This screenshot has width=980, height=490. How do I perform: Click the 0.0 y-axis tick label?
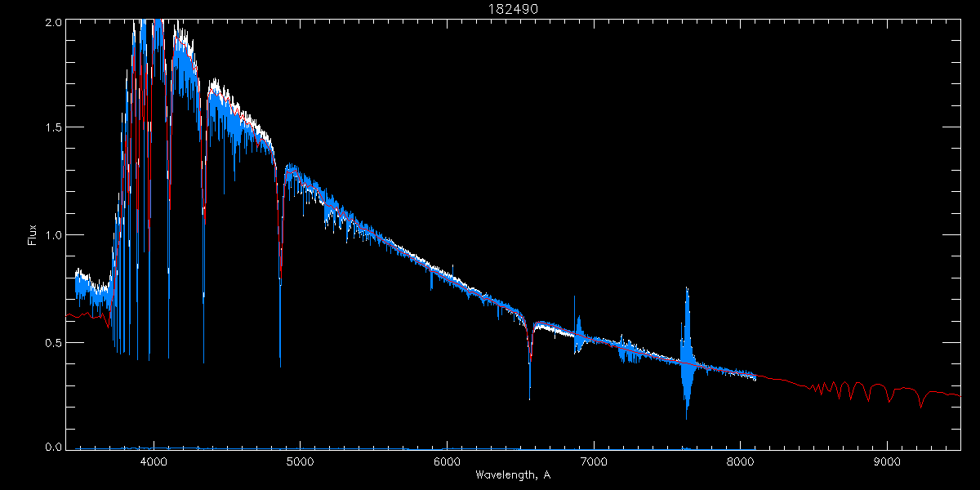pyautogui.click(x=52, y=447)
